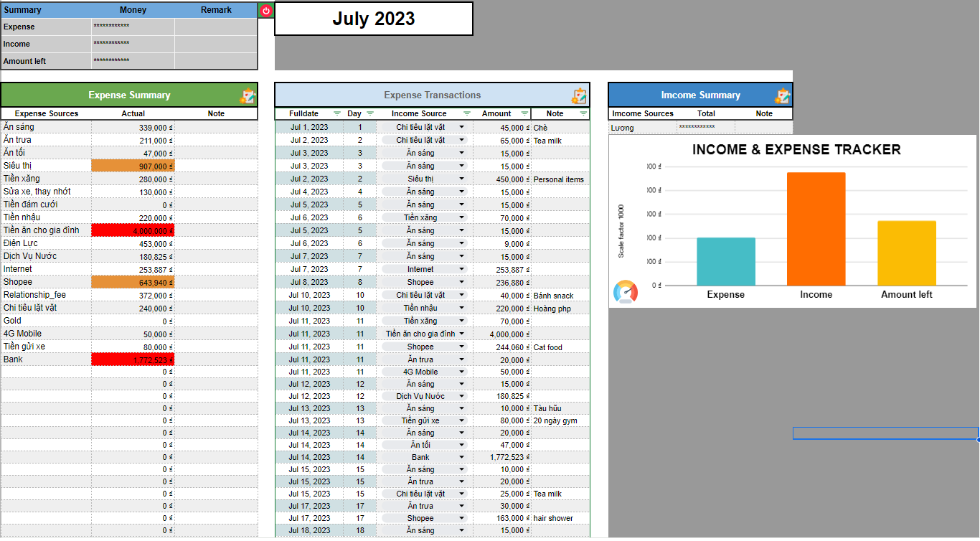Click the clipboard icon in Expense Transactions header

point(579,95)
